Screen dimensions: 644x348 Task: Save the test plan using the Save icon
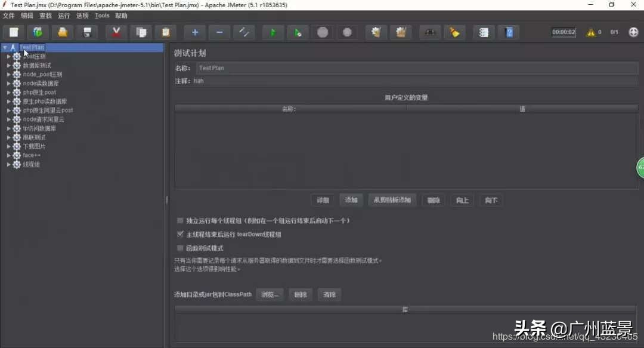[87, 32]
